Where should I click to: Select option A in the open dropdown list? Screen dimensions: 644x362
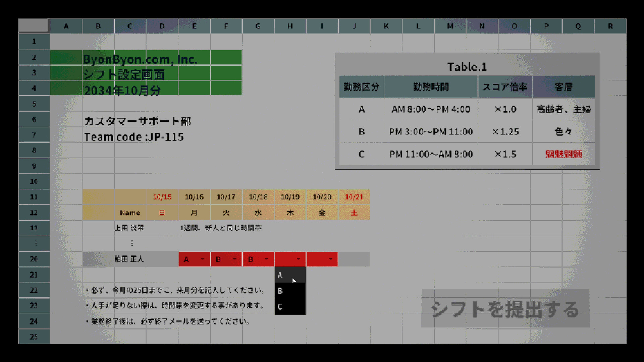[290, 275]
